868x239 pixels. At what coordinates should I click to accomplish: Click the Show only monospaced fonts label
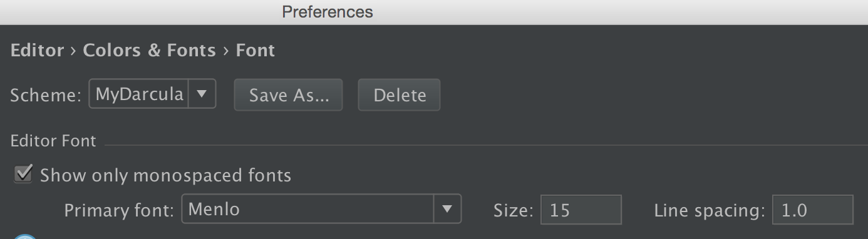pos(166,175)
